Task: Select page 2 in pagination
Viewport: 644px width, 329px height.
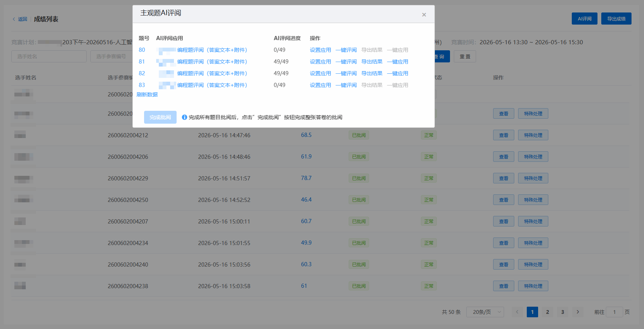Action: 547,312
